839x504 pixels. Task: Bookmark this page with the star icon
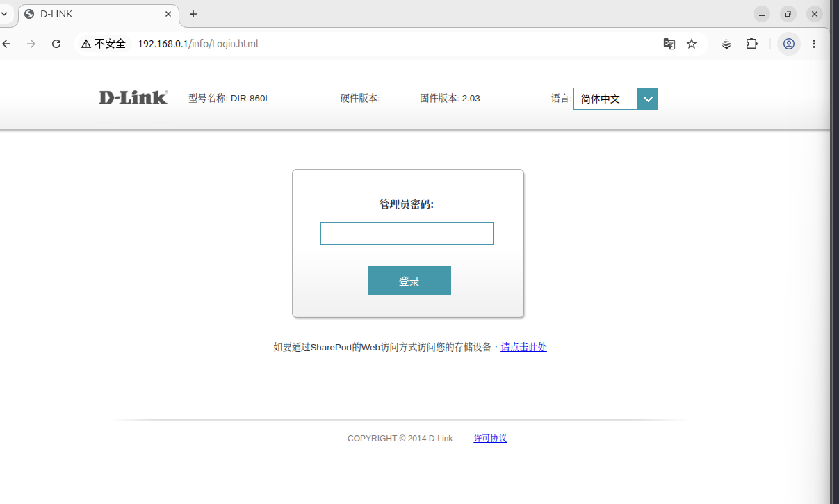(x=692, y=44)
